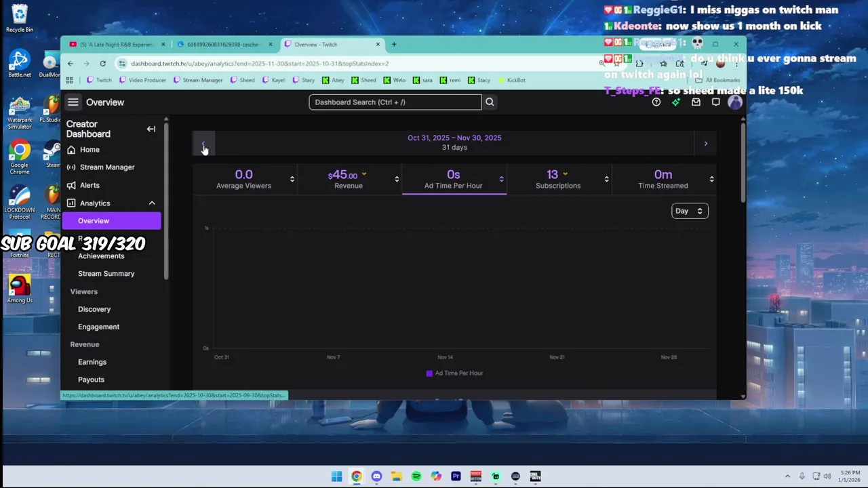
Task: Open LOCKDOWN Protocol desktop icon
Action: [20, 203]
